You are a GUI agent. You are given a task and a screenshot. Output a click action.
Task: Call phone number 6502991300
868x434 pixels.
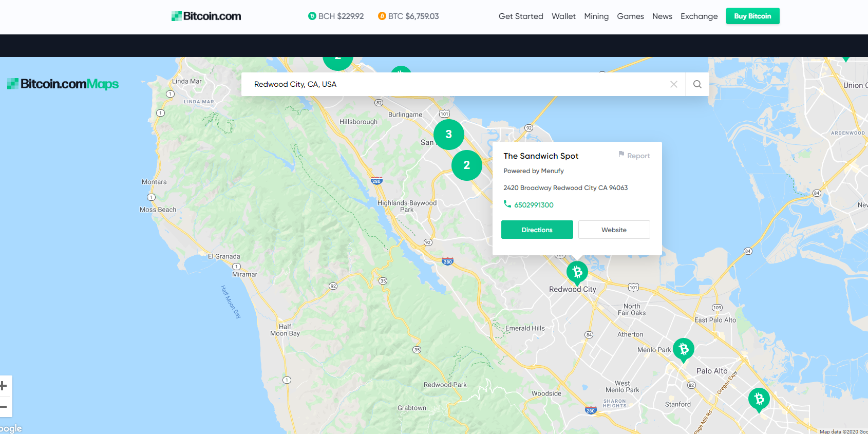click(534, 205)
